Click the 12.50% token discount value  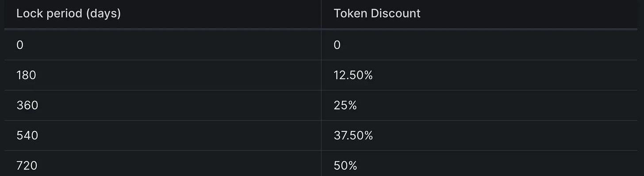pyautogui.click(x=353, y=75)
